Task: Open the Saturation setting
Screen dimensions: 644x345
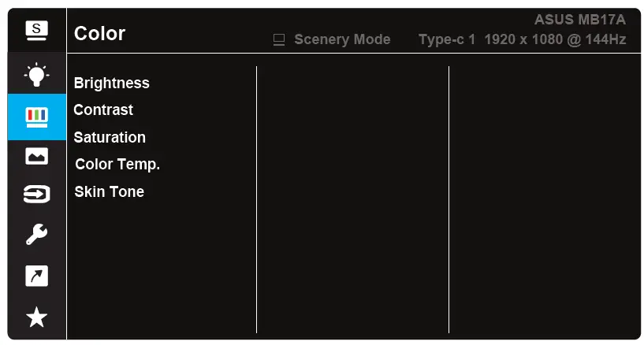Action: point(110,137)
